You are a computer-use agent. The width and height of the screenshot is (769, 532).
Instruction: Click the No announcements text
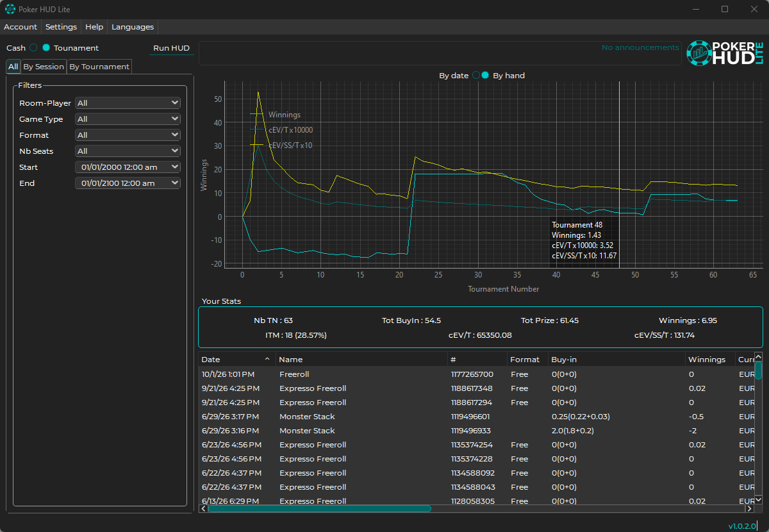640,47
